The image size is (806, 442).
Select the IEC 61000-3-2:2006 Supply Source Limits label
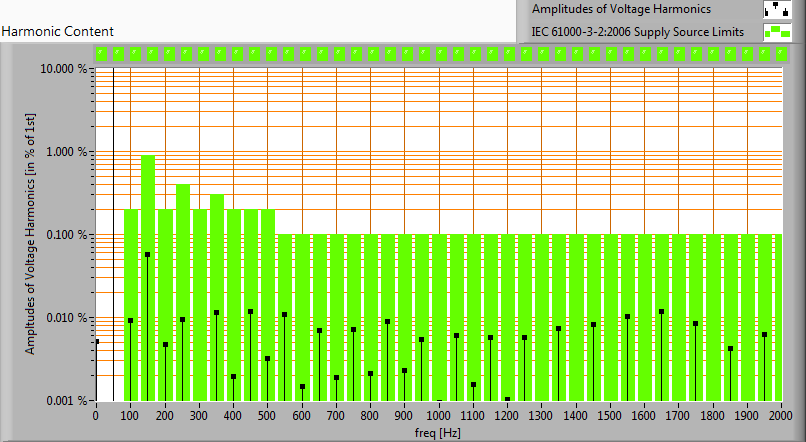click(638, 32)
